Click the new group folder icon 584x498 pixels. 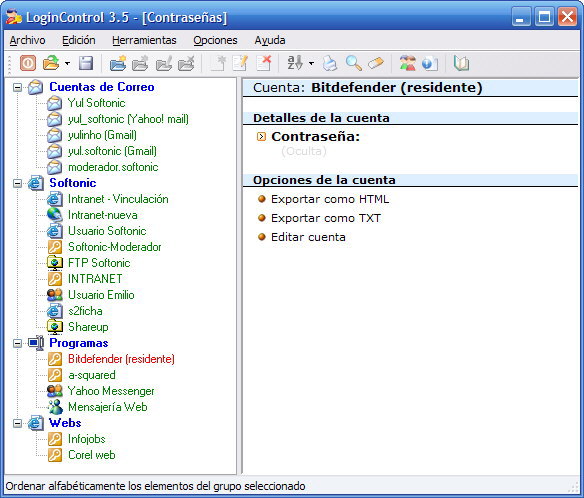[x=118, y=63]
